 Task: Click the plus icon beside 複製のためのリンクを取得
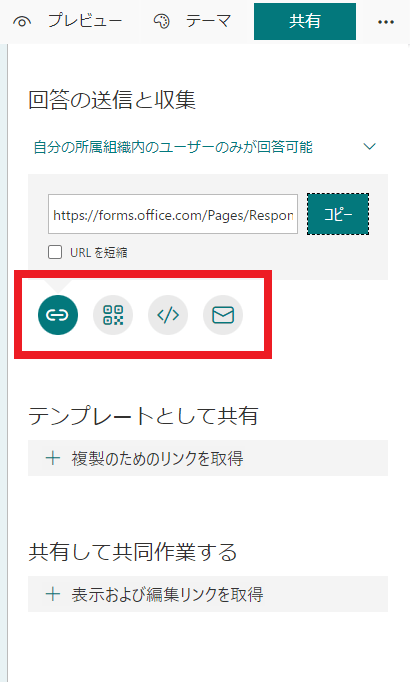pos(53,458)
